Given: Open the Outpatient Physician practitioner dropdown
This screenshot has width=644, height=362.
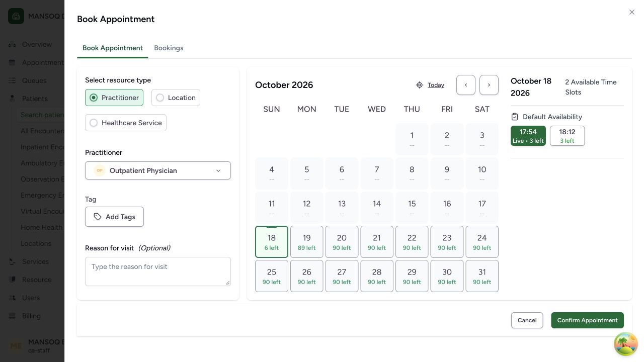Looking at the screenshot, I should click(158, 170).
